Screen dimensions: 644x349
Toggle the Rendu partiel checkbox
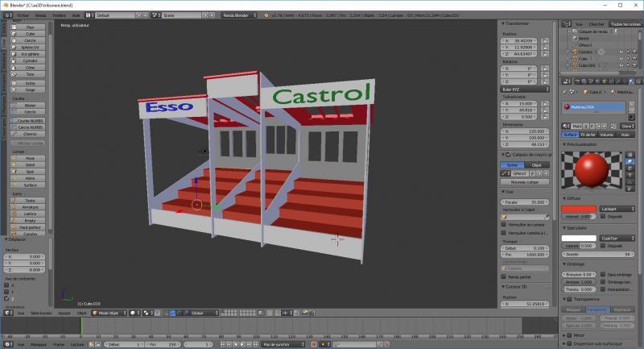(x=504, y=276)
